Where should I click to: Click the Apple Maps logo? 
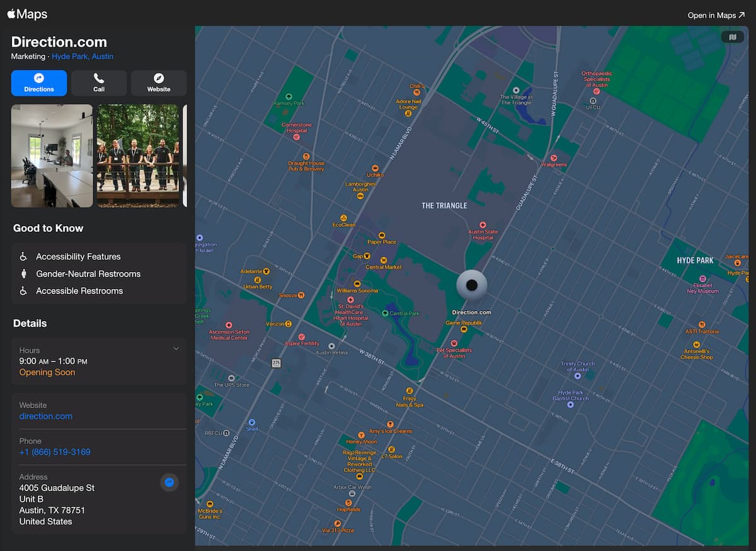[x=26, y=13]
